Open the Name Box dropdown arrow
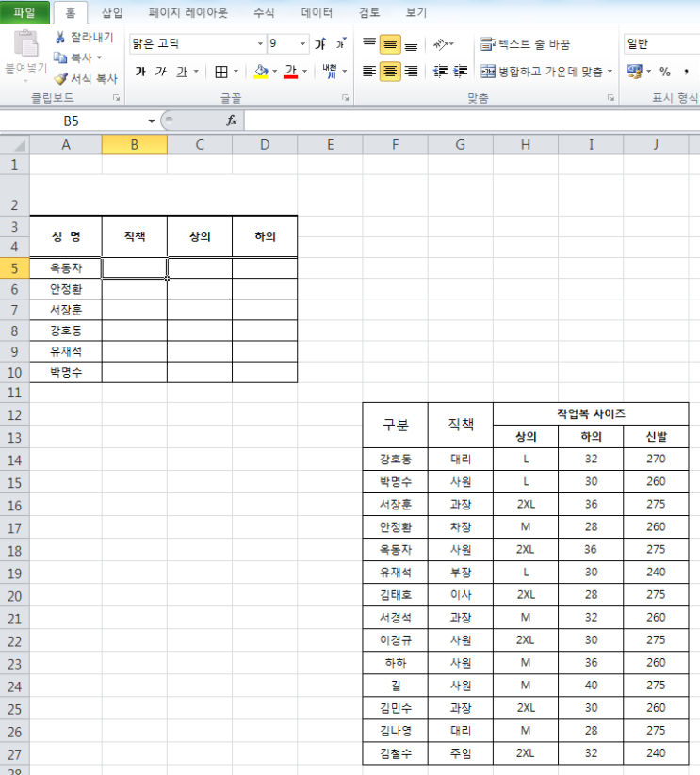700x775 pixels. (152, 121)
